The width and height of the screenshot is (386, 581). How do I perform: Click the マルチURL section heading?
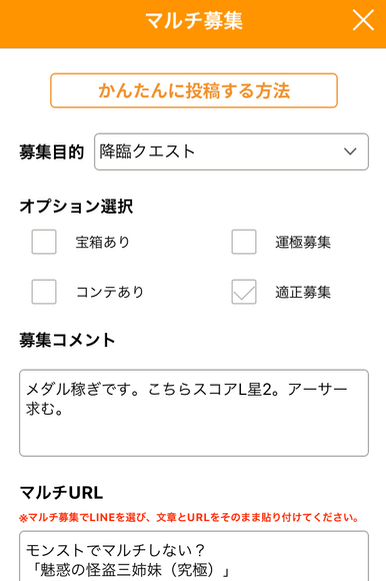(x=61, y=492)
